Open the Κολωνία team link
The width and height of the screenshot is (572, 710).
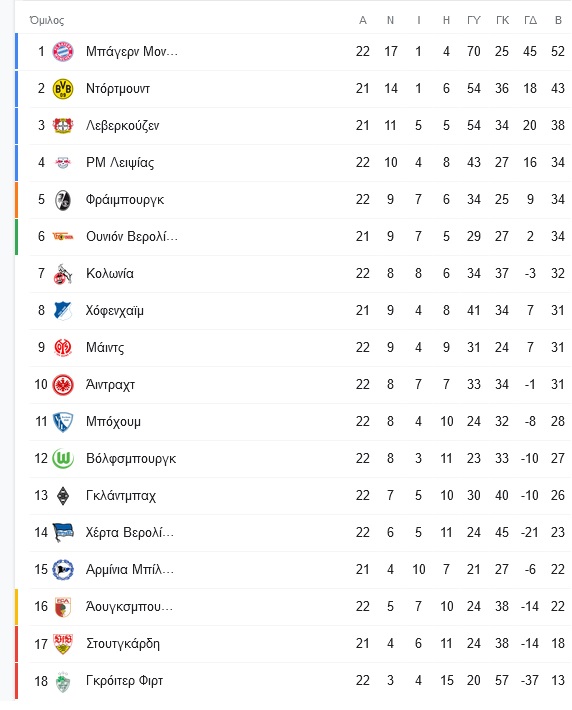click(x=110, y=273)
